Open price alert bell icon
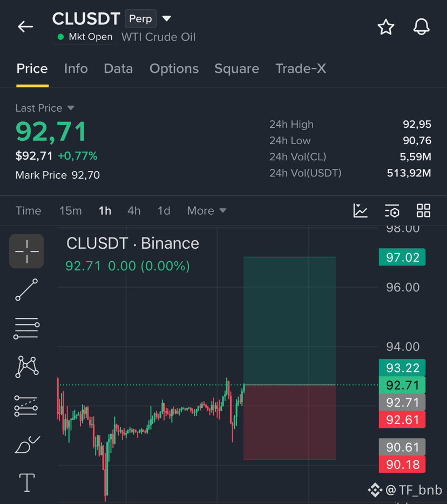The width and height of the screenshot is (447, 504). tap(421, 26)
